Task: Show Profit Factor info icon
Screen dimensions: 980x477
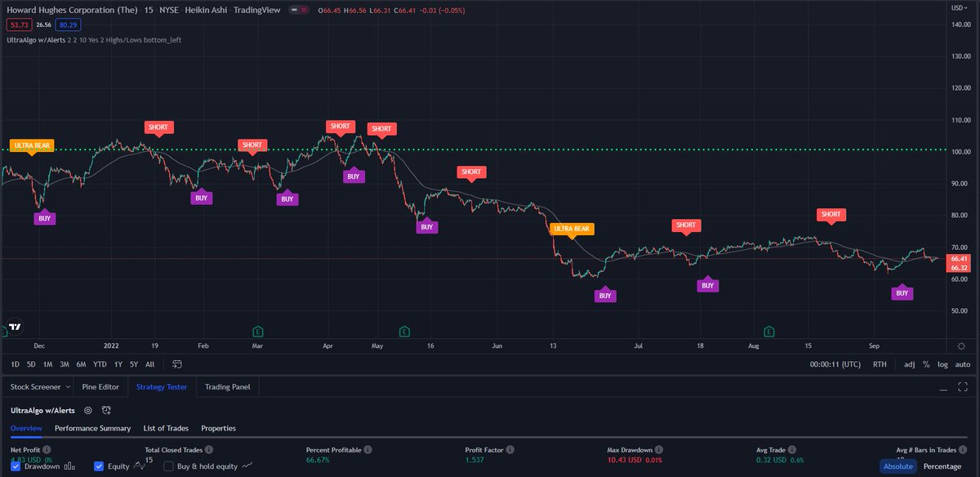Action: point(511,450)
